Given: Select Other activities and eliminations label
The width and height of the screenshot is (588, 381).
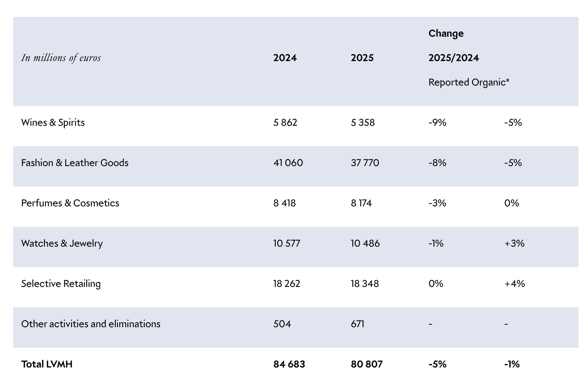Looking at the screenshot, I should (x=91, y=324).
